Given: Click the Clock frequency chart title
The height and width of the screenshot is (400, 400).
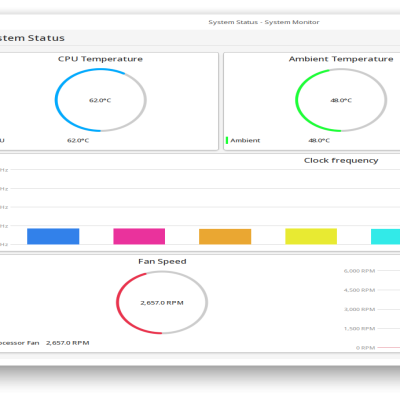Looking at the screenshot, I should pos(341,161).
